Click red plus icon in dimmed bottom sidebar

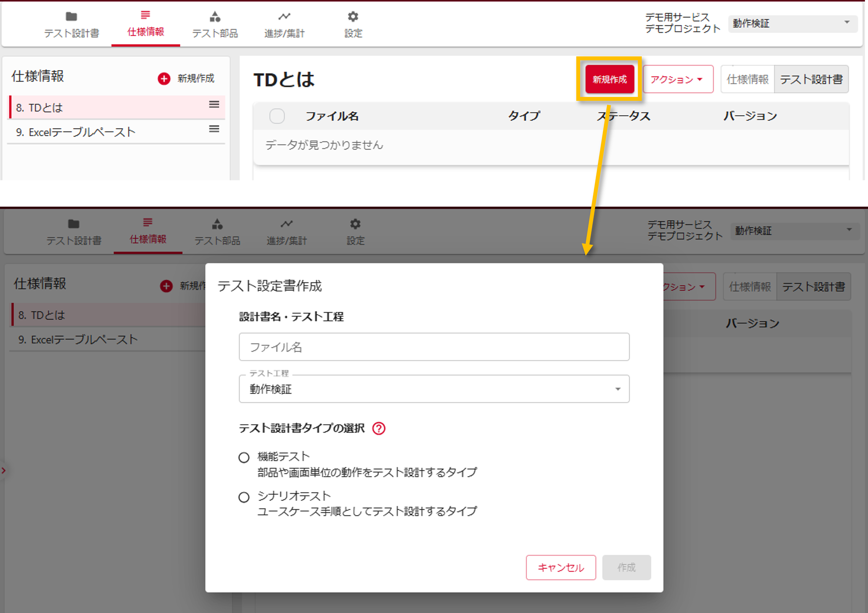coord(166,286)
